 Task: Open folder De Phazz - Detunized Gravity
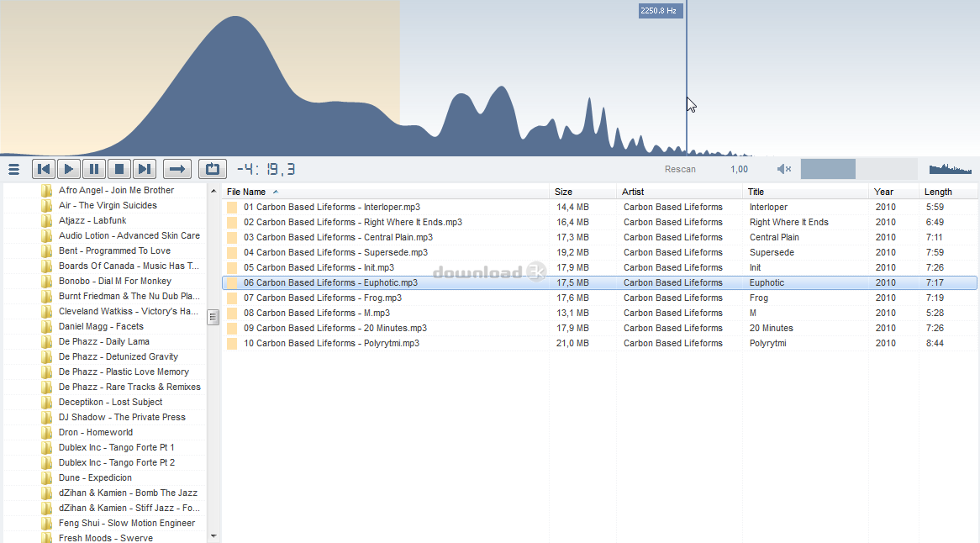(119, 356)
